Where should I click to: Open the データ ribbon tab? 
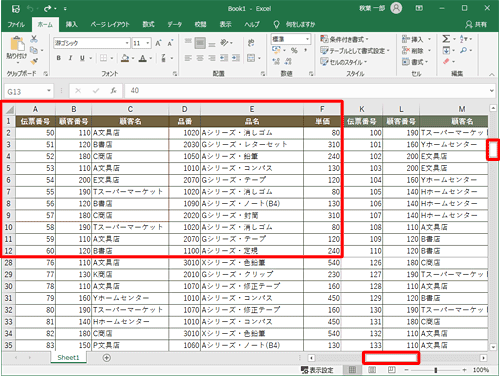pos(174,24)
